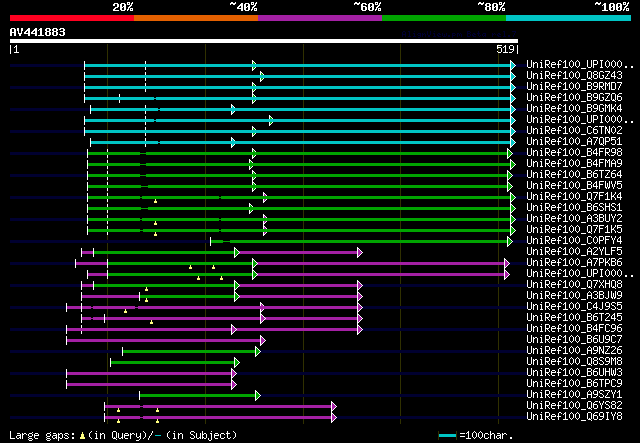Click the cyan ~100% legend color segment
Viewport: 640px width, 443px height.
point(568,18)
